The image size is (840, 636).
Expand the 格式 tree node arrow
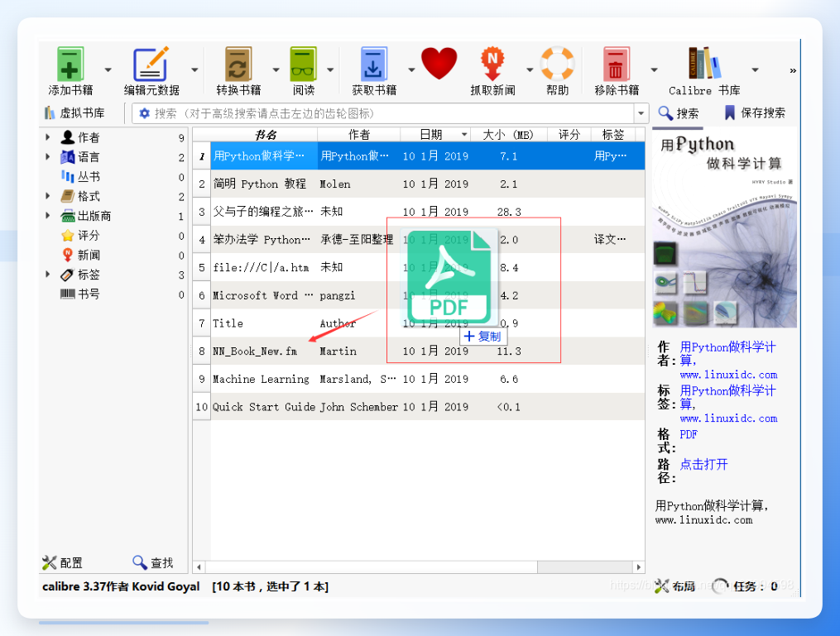click(48, 196)
